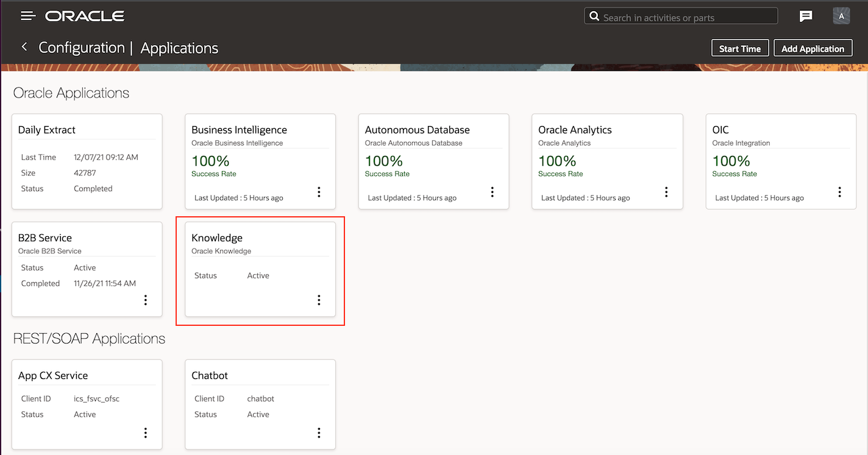Click the back arrow beside Configuration
This screenshot has width=868, height=455.
(x=24, y=47)
